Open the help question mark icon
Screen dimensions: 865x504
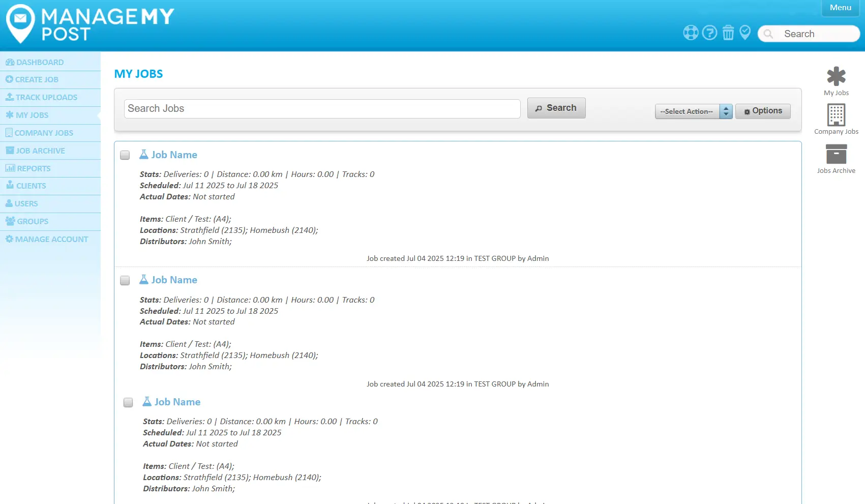[x=709, y=33]
